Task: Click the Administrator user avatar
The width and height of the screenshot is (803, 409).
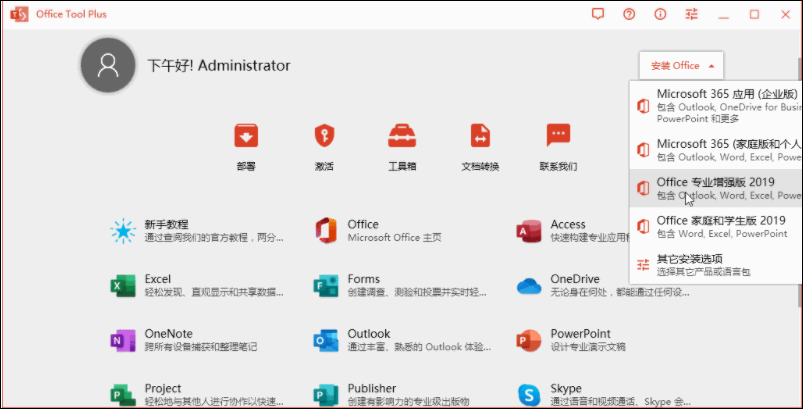Action: tap(108, 65)
